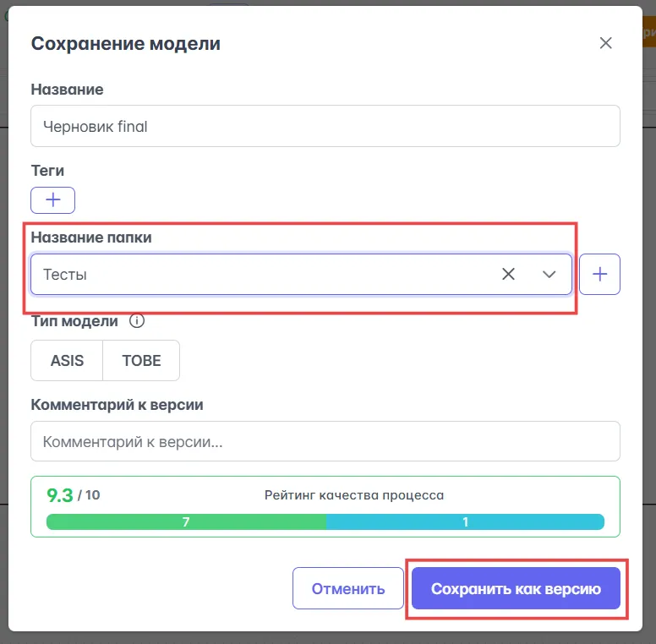Image resolution: width=656 pixels, height=644 pixels.
Task: Click the Рейтинг качества процесса heading
Action: click(x=353, y=495)
